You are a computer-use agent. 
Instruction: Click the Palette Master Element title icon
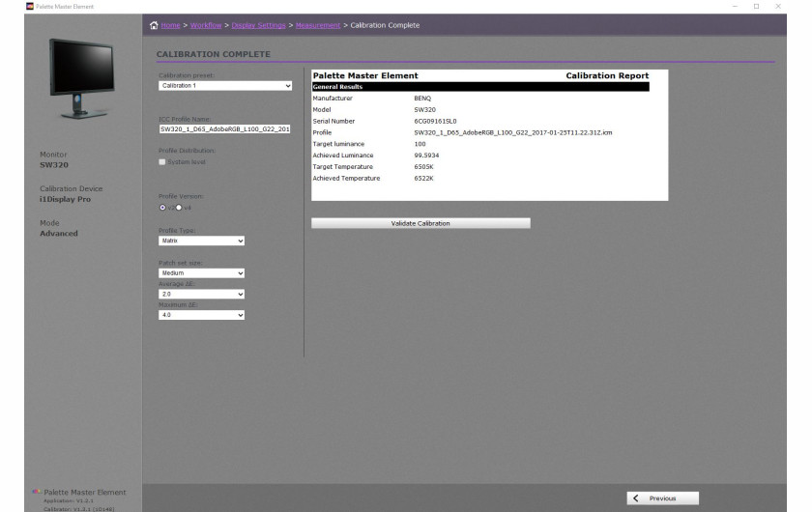point(30,6)
